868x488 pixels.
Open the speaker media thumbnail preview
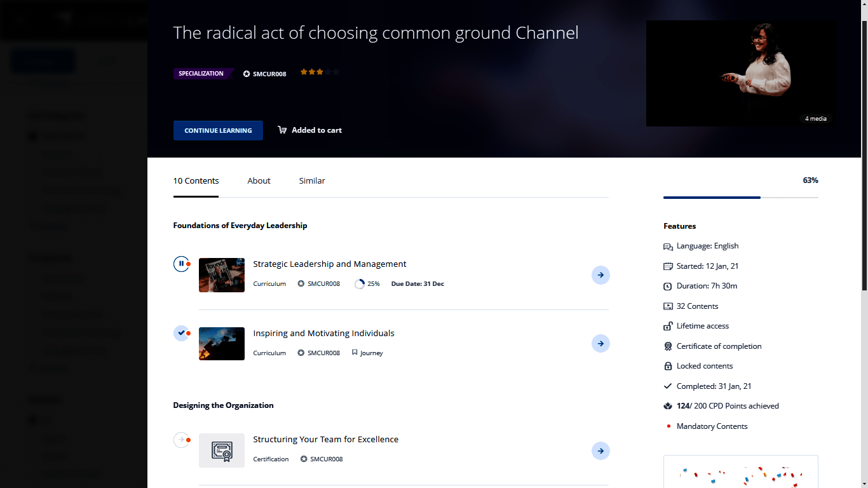(x=741, y=73)
